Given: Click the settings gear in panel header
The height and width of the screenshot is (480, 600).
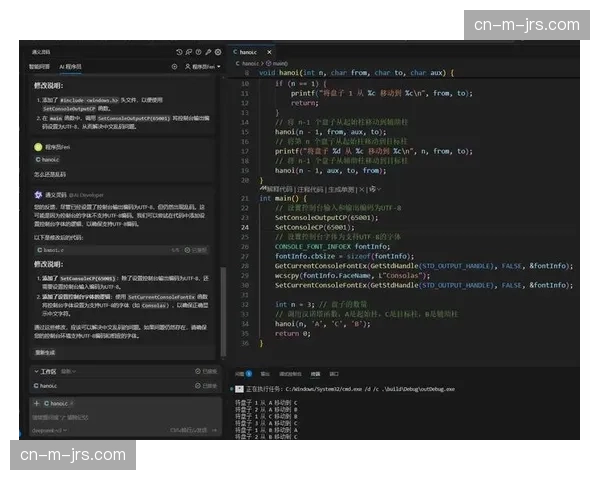Looking at the screenshot, I should click(x=219, y=51).
